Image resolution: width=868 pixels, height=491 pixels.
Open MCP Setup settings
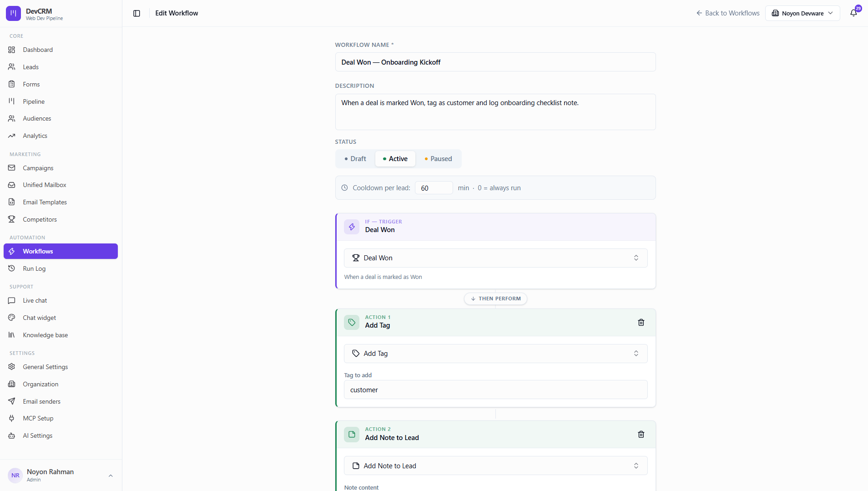tap(61, 418)
